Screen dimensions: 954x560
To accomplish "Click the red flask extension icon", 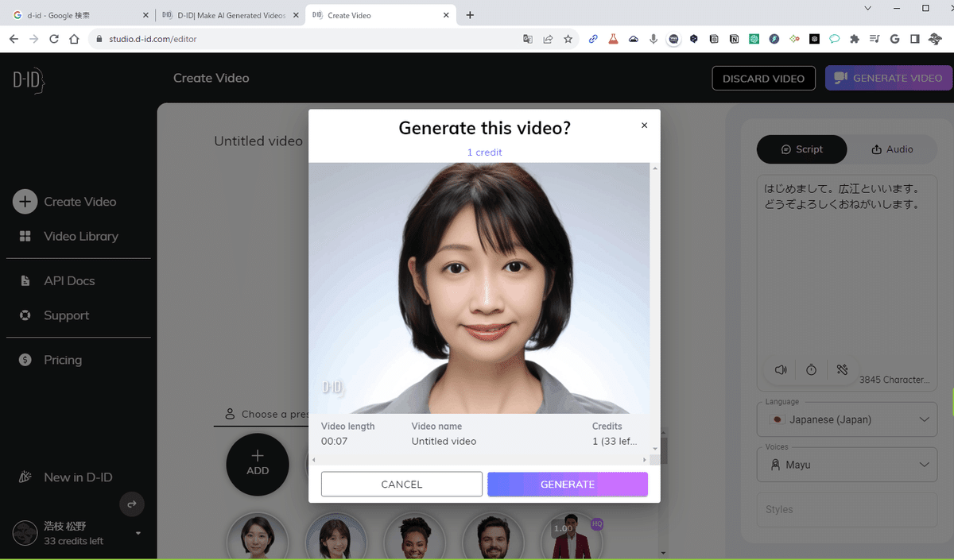I will [613, 39].
